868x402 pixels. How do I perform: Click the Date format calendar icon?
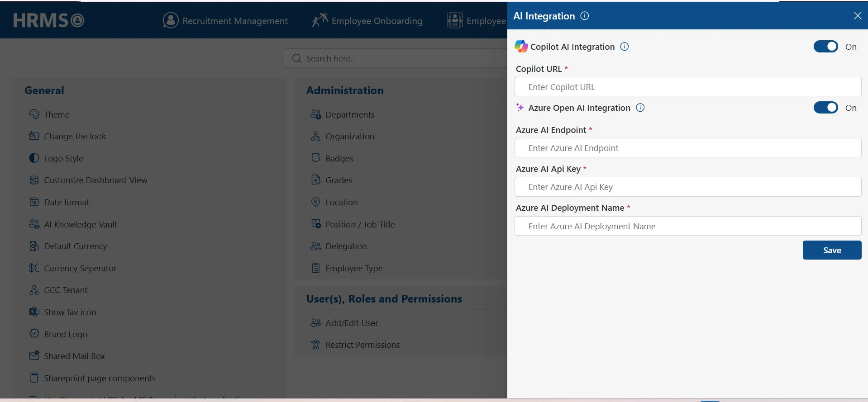34,202
